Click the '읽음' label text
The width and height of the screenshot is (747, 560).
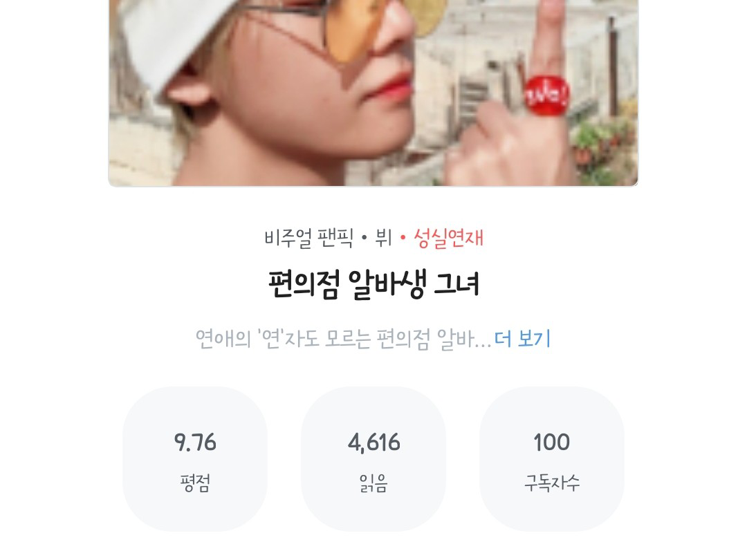(373, 483)
